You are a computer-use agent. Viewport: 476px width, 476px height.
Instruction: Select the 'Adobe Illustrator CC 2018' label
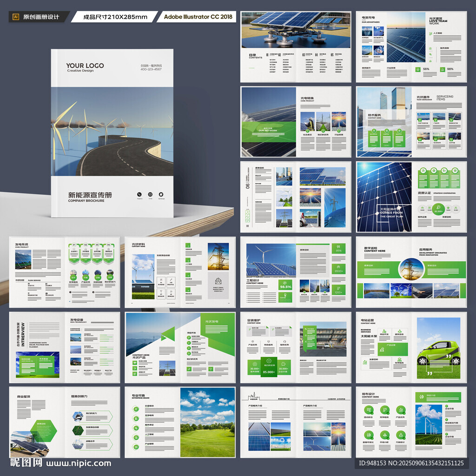pos(198,17)
